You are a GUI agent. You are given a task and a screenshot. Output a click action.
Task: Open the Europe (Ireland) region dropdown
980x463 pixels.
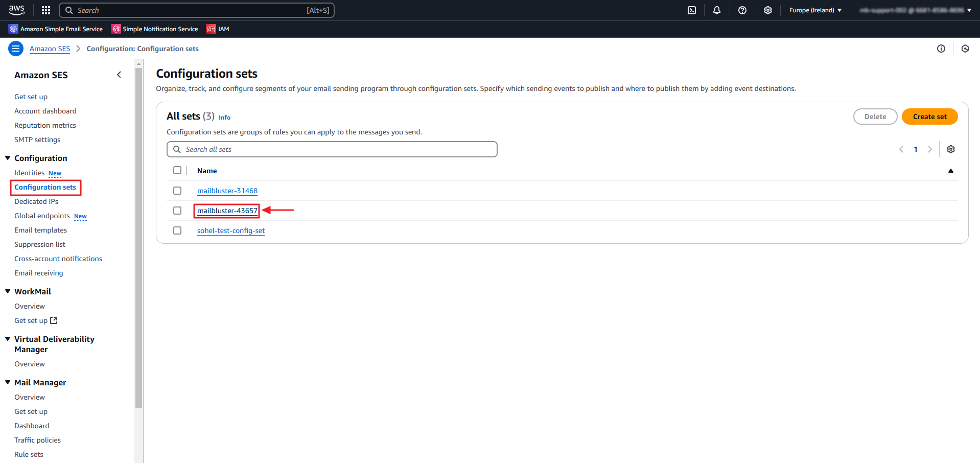tap(815, 10)
